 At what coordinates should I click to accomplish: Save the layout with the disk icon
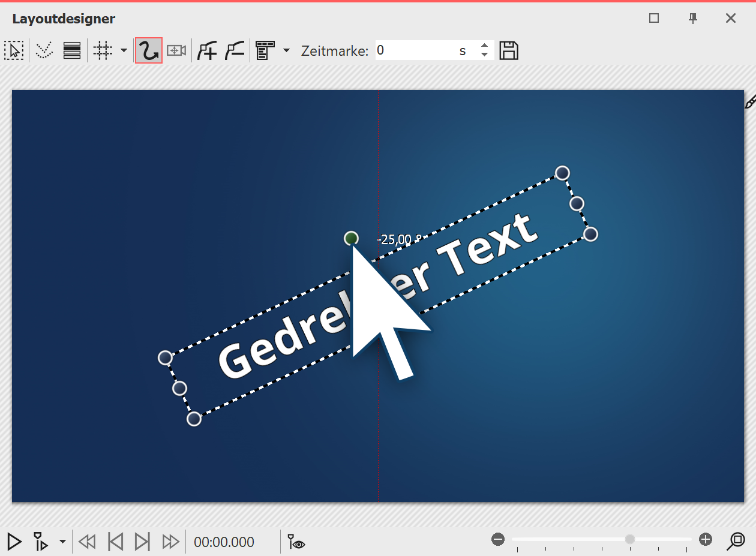click(x=508, y=50)
